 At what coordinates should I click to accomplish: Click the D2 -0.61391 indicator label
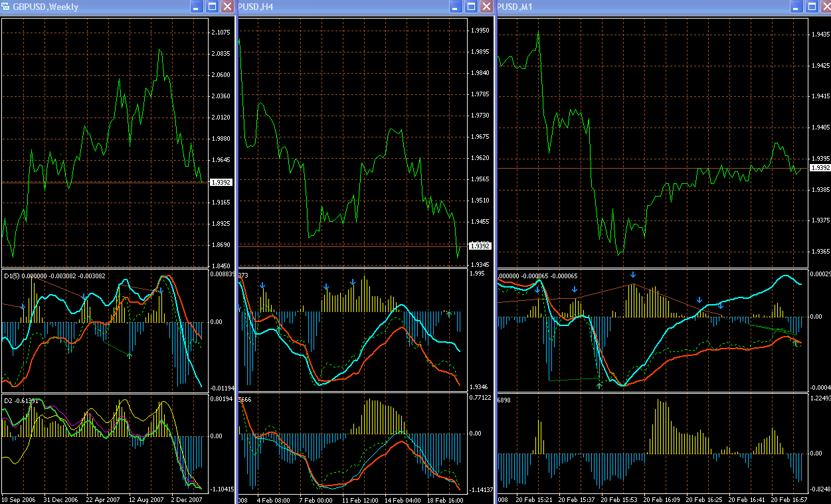point(21,401)
